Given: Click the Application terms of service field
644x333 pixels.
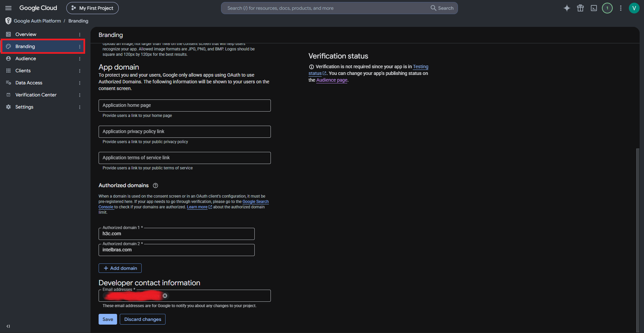Looking at the screenshot, I should coord(184,158).
